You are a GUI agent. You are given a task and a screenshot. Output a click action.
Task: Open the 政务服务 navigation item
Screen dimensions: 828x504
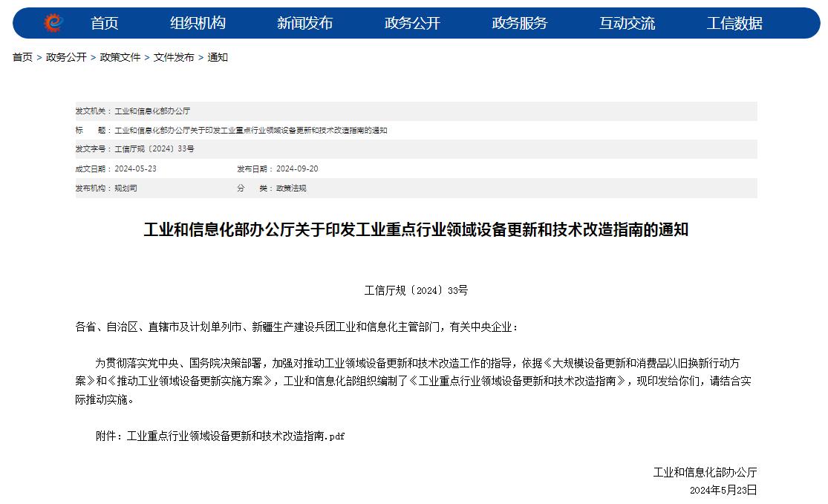[520, 23]
